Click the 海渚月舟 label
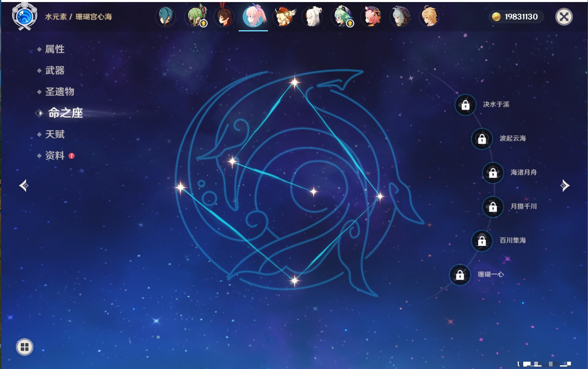Image resolution: width=588 pixels, height=369 pixels. tap(524, 172)
